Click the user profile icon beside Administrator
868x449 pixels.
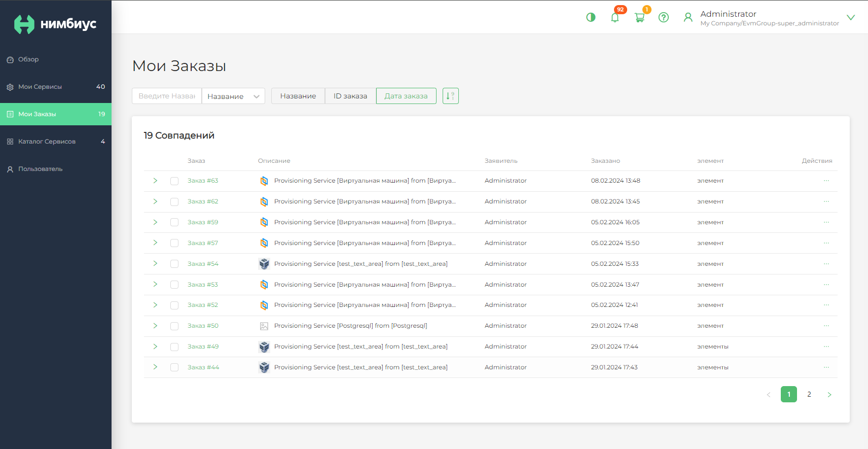pos(688,17)
